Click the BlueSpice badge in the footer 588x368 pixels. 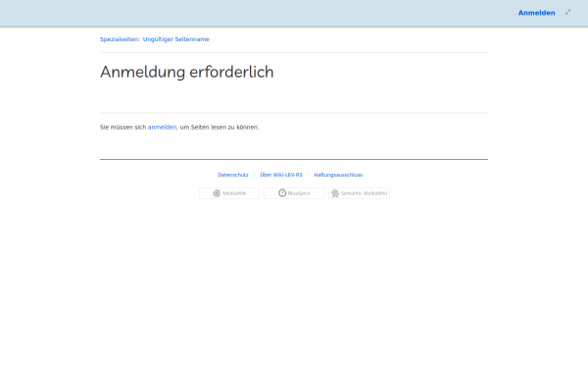(294, 193)
